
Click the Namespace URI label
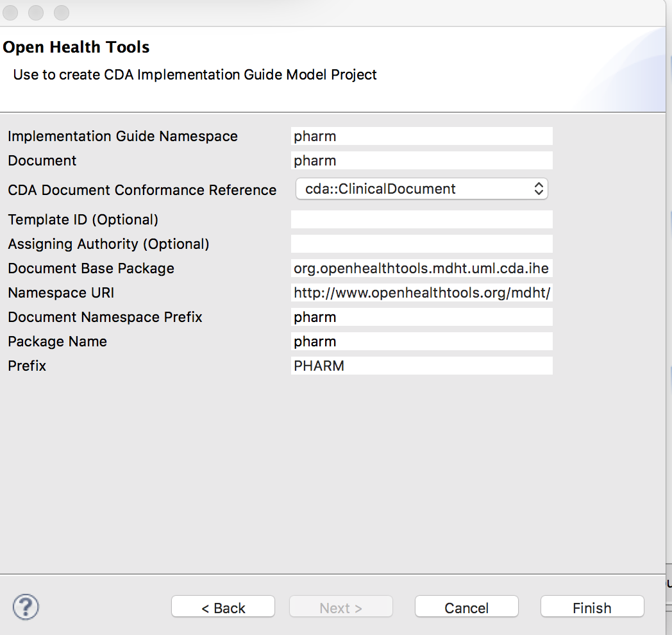(61, 292)
